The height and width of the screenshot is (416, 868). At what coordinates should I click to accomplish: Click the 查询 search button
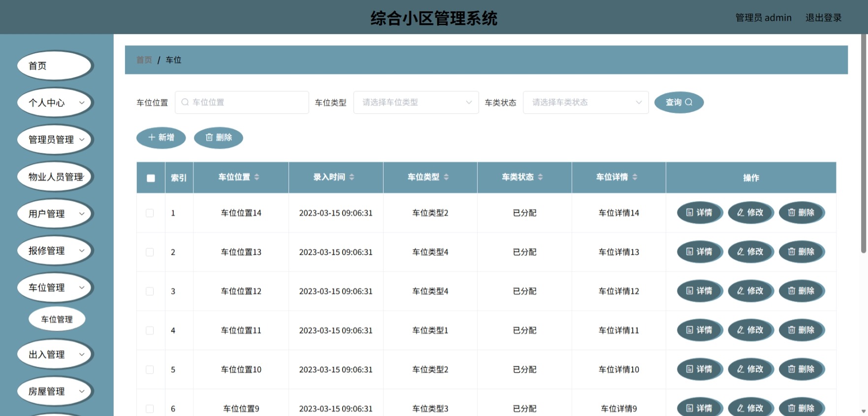679,102
